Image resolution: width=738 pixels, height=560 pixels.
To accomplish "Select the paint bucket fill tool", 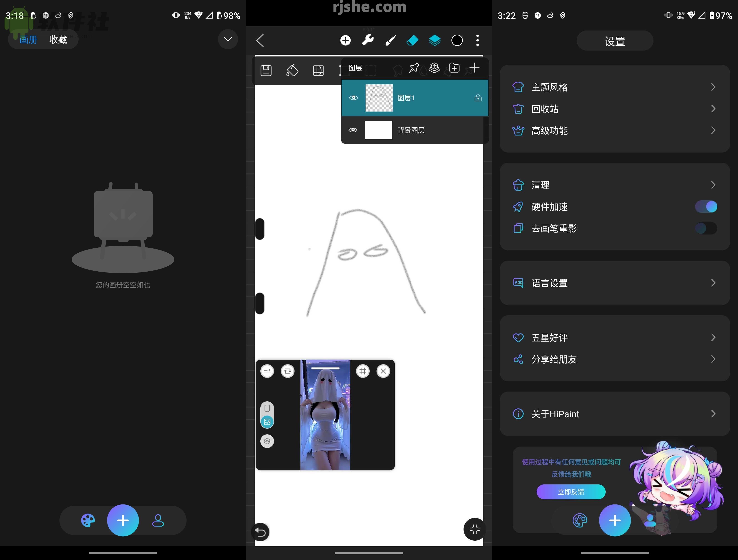I will pos(292,70).
